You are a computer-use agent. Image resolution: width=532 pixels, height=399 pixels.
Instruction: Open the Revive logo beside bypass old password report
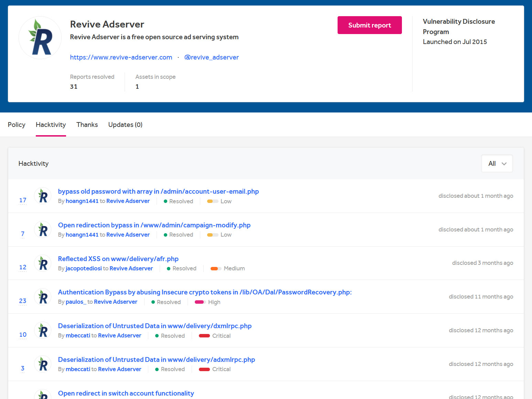point(43,196)
